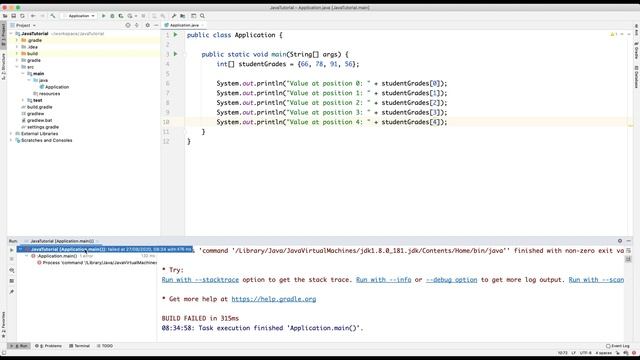
Task: Toggle the Structure side tab
Action: [3, 66]
